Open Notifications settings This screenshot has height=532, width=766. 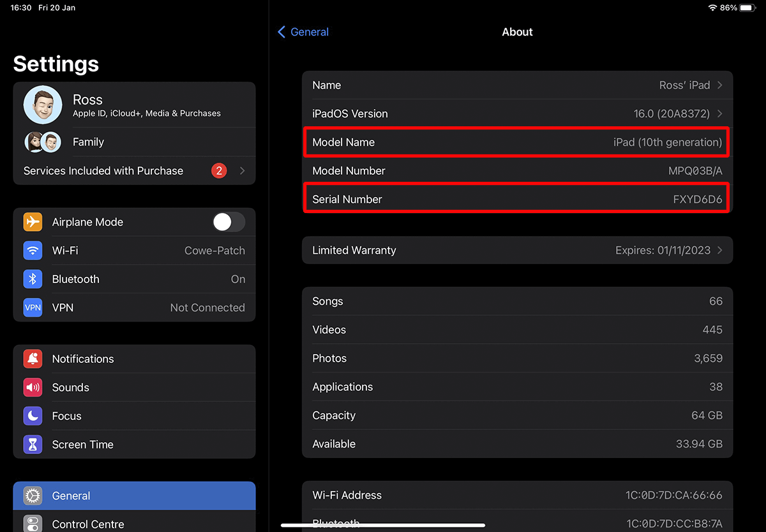134,359
